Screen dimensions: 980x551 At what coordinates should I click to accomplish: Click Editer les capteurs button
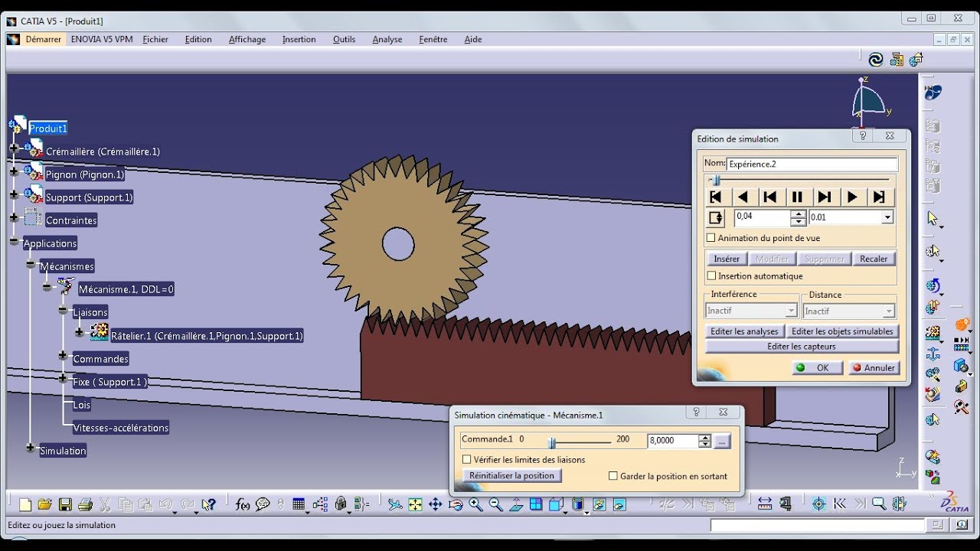802,347
